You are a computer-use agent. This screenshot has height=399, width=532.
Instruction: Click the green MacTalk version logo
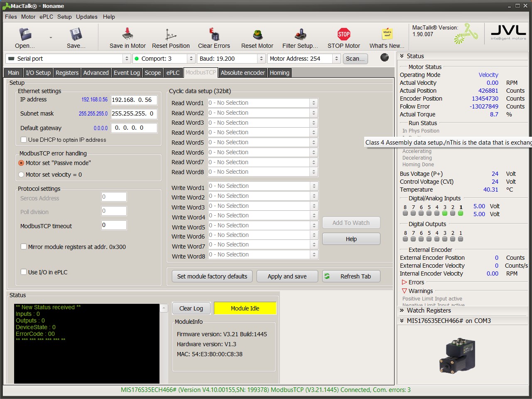466,34
